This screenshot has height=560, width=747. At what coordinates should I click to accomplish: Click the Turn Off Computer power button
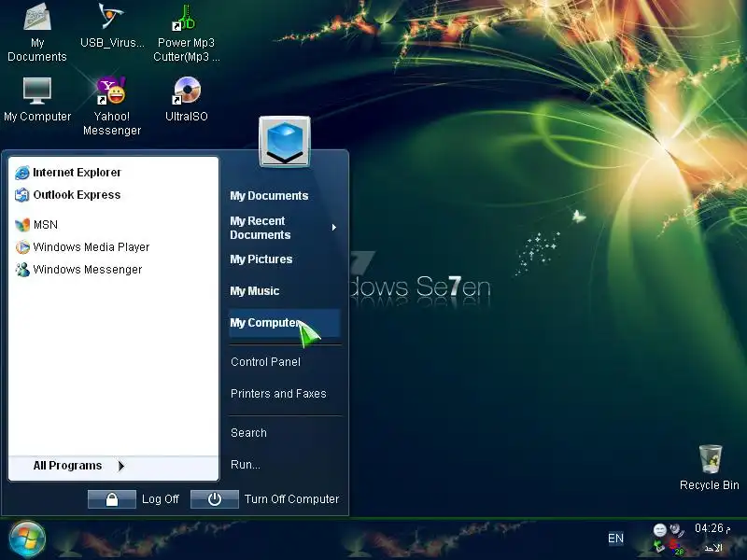pyautogui.click(x=215, y=499)
